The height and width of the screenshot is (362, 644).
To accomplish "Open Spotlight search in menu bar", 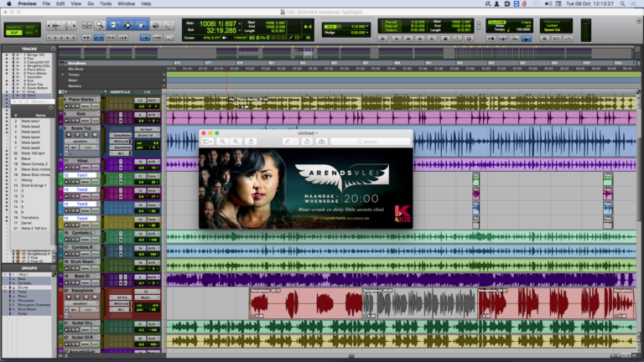I will pos(623,3).
